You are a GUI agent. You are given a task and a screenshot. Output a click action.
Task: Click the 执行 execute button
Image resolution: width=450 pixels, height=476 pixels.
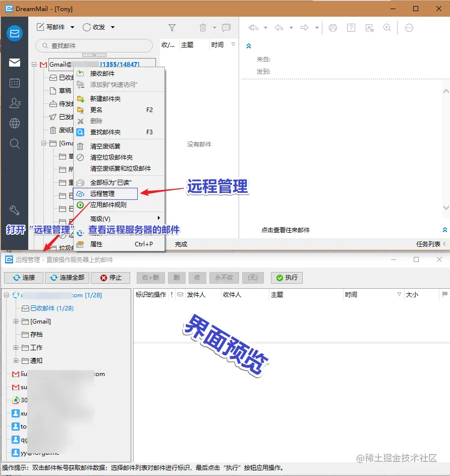pyautogui.click(x=287, y=278)
